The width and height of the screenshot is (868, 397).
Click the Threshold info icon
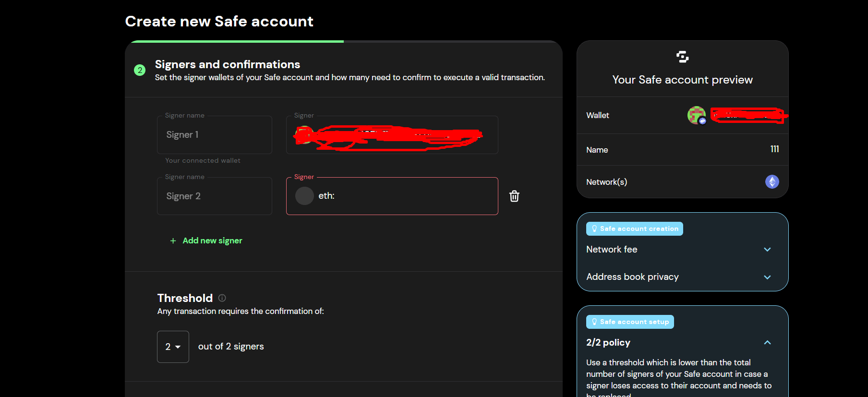point(222,298)
